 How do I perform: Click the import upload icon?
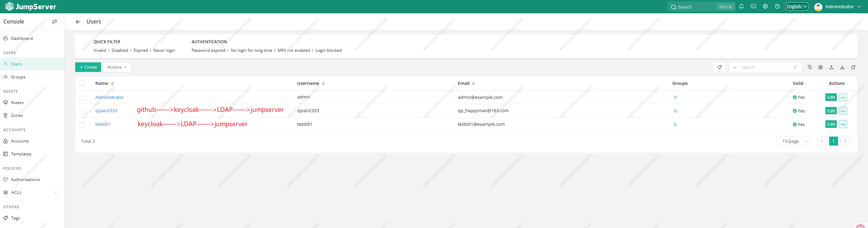(x=831, y=67)
